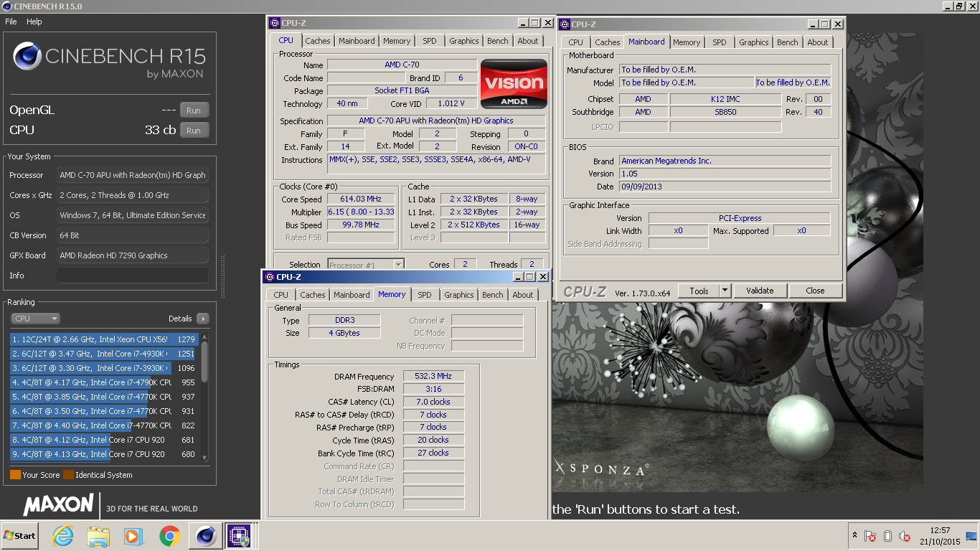Click the DRAM Frequency value 532.3 MHz
The image size is (980, 551).
pyautogui.click(x=433, y=376)
